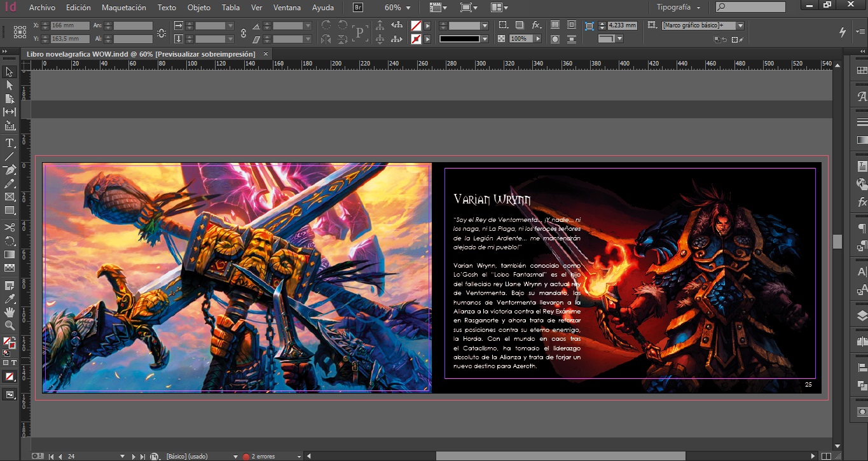The width and height of the screenshot is (868, 461).
Task: Open the Edición menu
Action: (78, 8)
